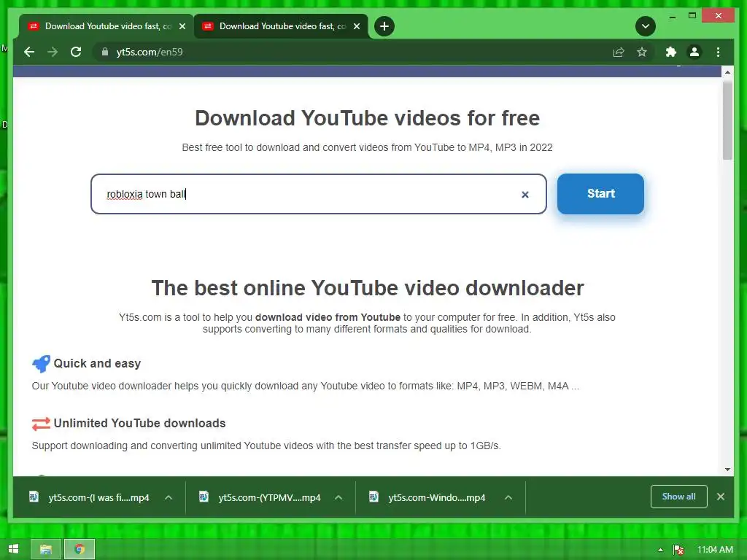Viewport: 747px width, 560px height.
Task: Switch to the second Download Youtube video tab
Action: [281, 26]
